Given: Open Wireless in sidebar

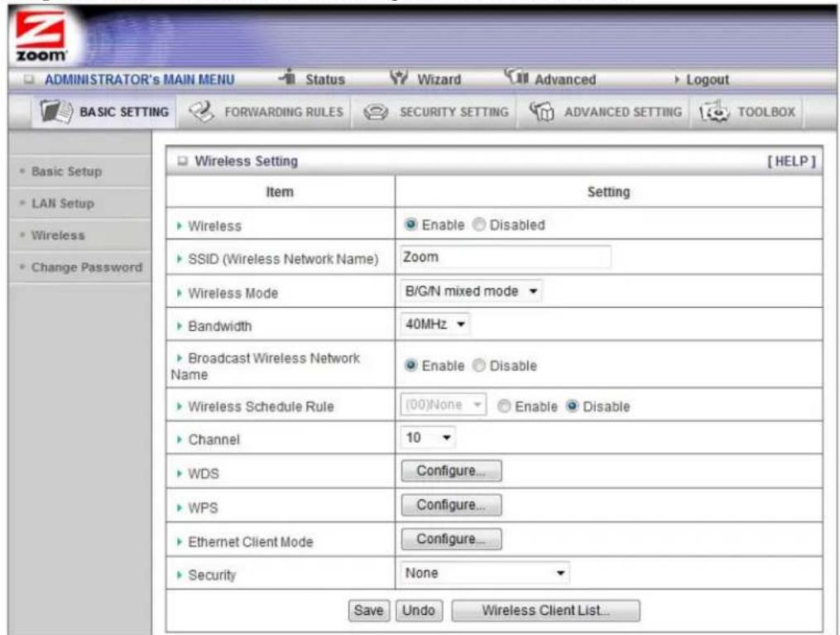Looking at the screenshot, I should coord(58,235).
